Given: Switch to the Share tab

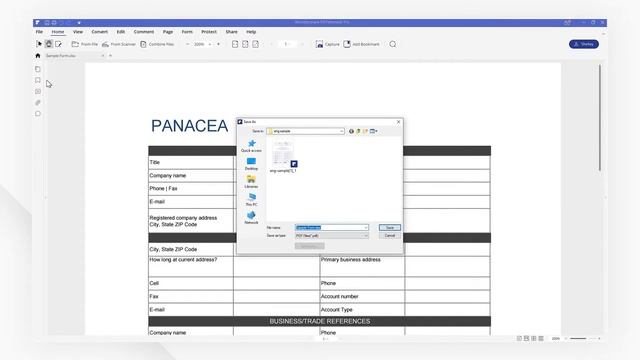Looking at the screenshot, I should click(231, 32).
